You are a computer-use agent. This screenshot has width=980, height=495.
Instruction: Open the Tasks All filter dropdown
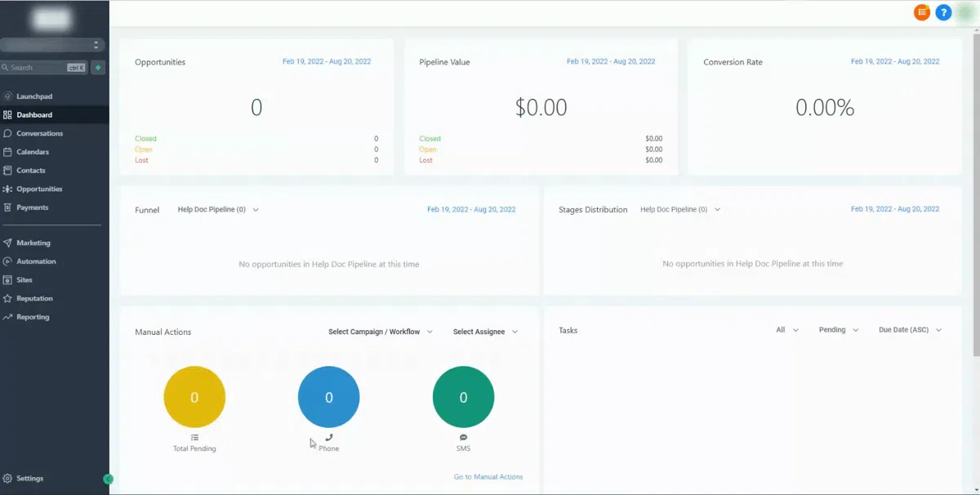[787, 330]
